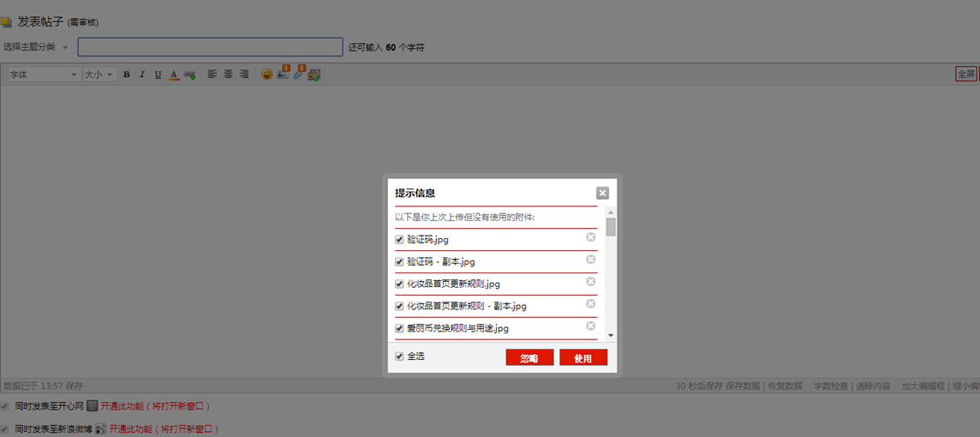Click the dialog scrollbar down arrow
980x437 pixels.
(x=611, y=336)
